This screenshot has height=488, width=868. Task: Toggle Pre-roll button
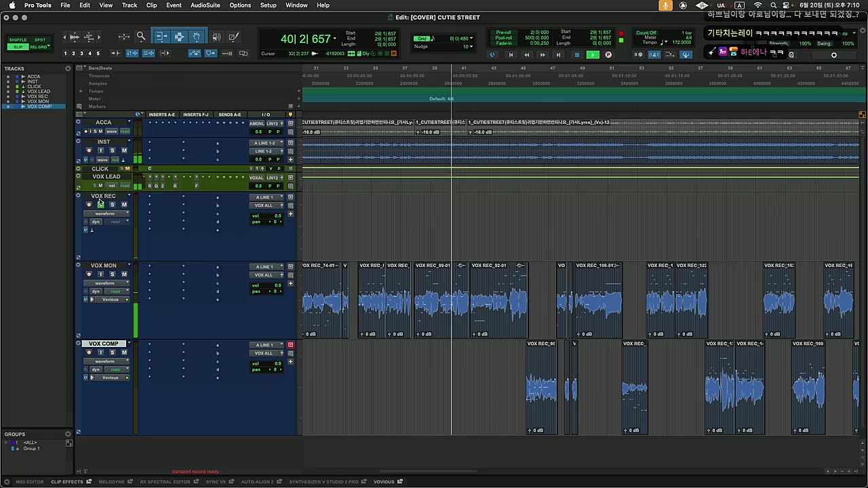tap(503, 32)
